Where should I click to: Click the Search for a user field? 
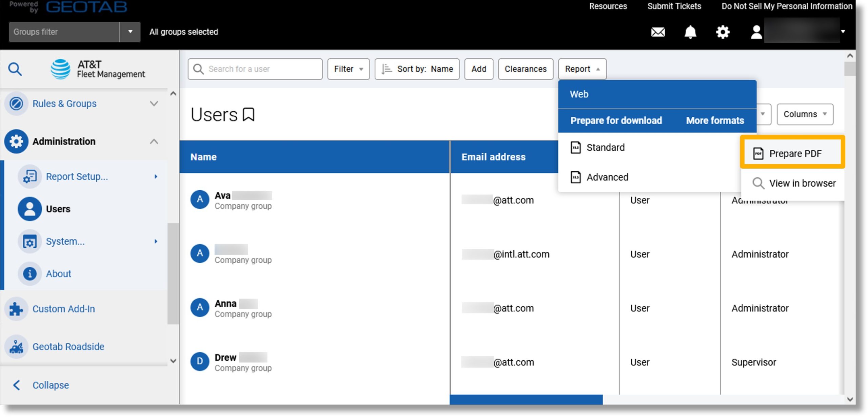(x=255, y=69)
